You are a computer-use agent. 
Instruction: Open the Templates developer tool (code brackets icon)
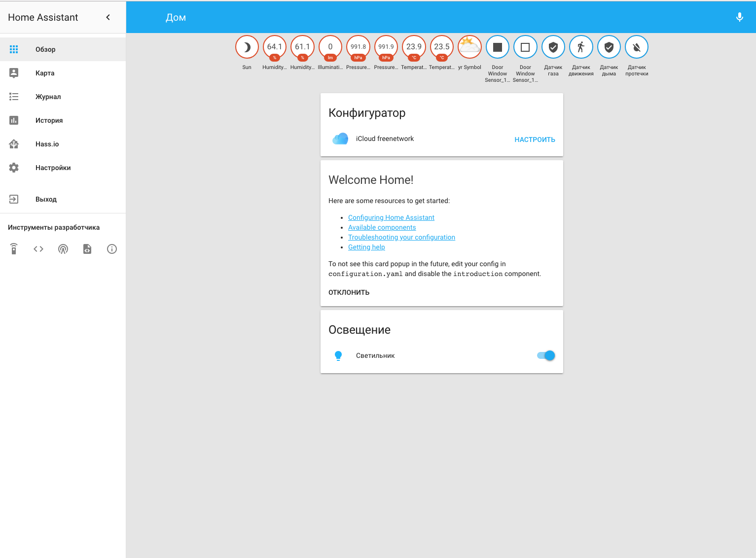tap(38, 249)
